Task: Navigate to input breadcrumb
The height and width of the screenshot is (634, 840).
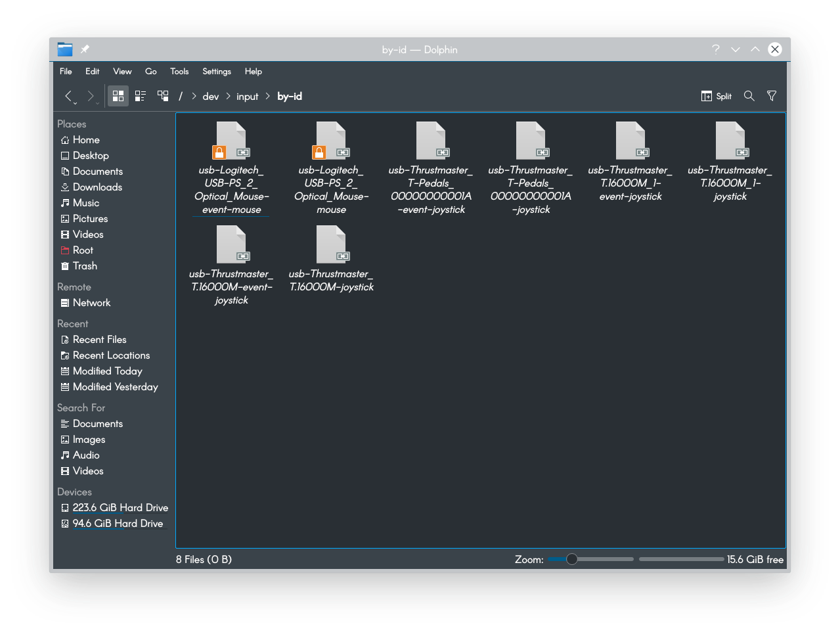Action: 248,96
